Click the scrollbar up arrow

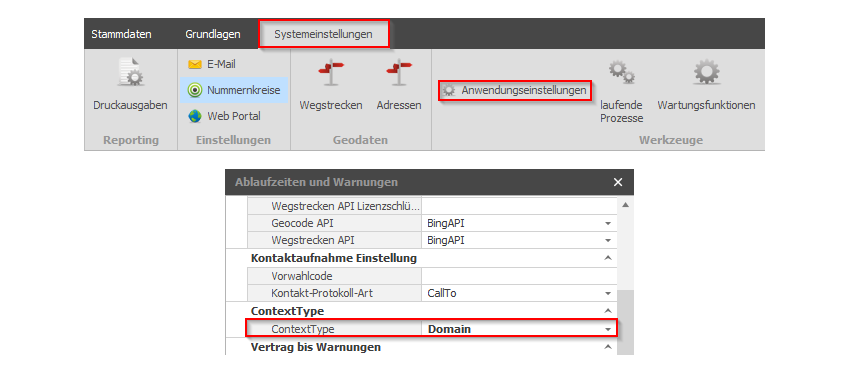tap(625, 205)
